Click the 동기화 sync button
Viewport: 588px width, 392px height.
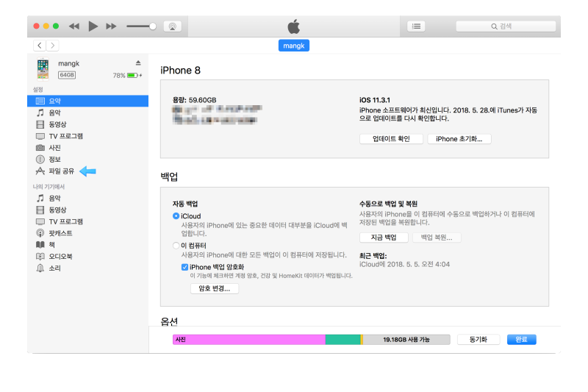[x=478, y=340]
